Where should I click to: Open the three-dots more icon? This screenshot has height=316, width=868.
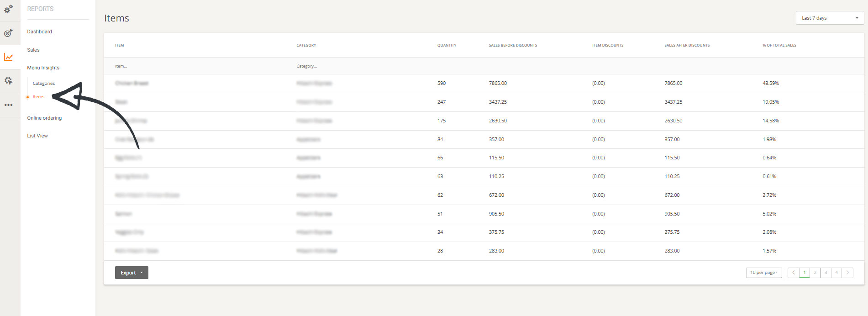point(8,105)
